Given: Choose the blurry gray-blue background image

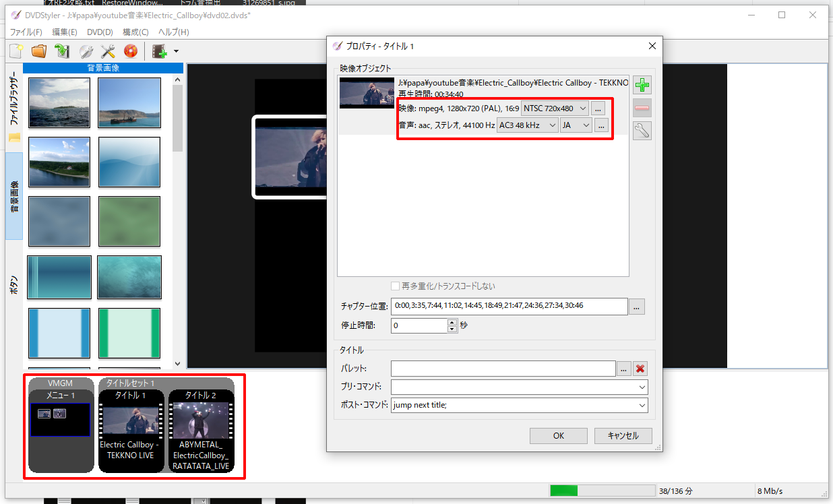Looking at the screenshot, I should 60,221.
